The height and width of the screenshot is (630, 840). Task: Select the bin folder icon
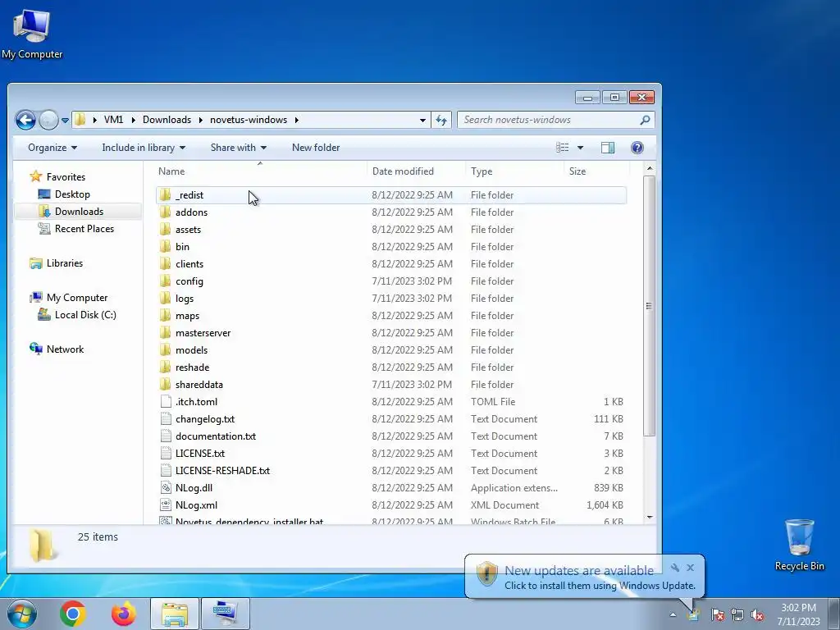(165, 246)
